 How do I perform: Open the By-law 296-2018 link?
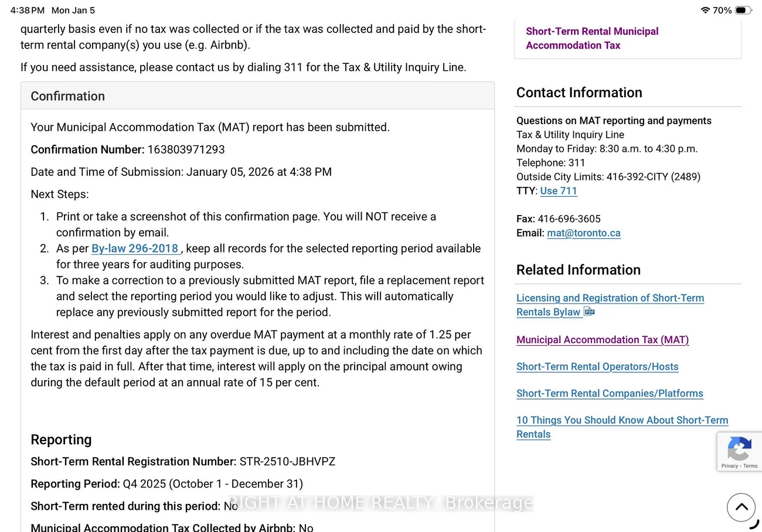coord(135,248)
